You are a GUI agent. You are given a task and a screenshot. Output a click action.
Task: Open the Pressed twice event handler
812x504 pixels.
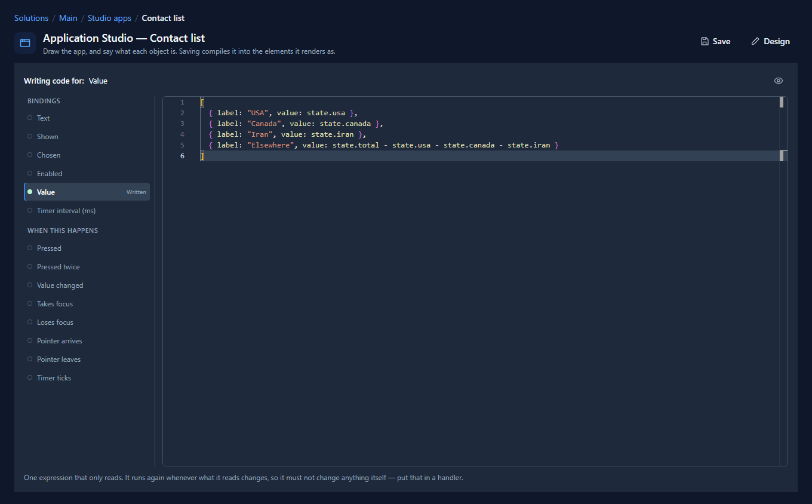pyautogui.click(x=87, y=267)
